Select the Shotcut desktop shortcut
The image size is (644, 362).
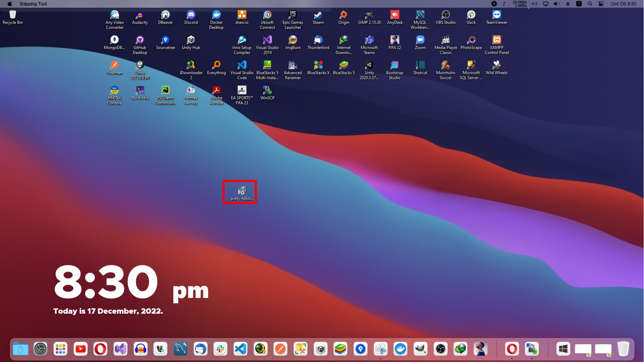pos(420,68)
